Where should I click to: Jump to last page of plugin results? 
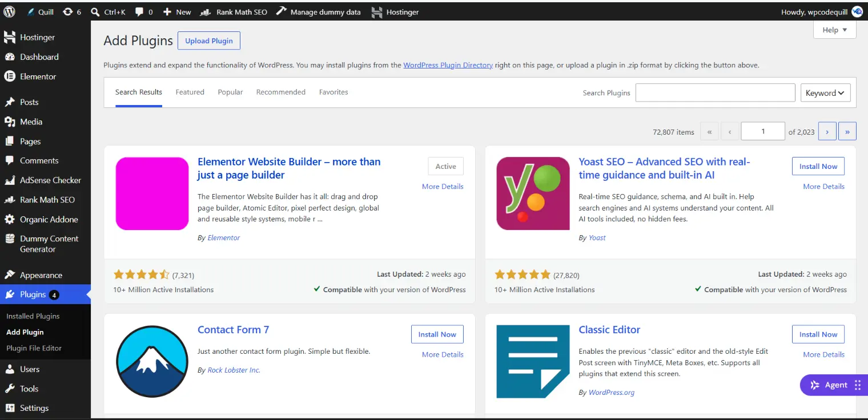[x=847, y=132]
